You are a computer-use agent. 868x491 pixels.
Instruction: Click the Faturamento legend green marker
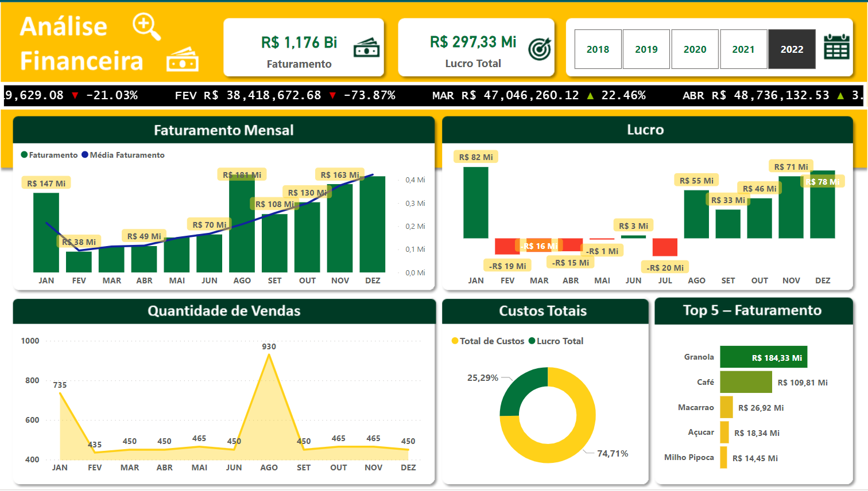[x=24, y=155]
